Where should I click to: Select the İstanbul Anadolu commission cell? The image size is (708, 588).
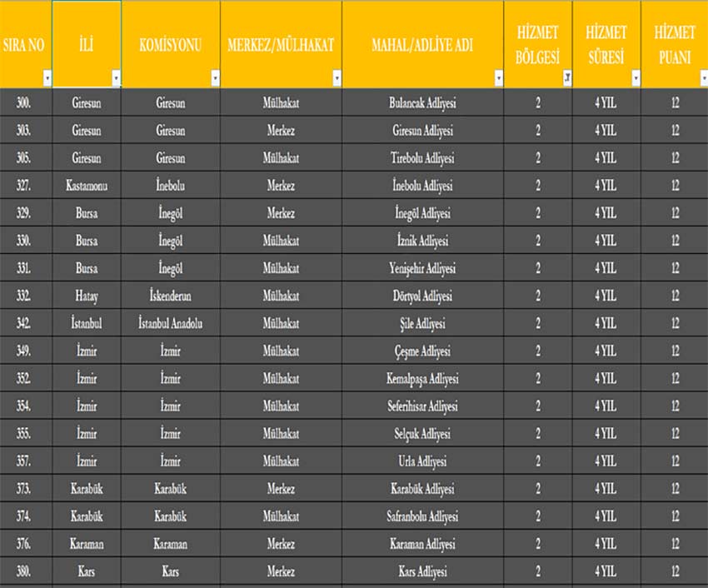[x=171, y=323]
